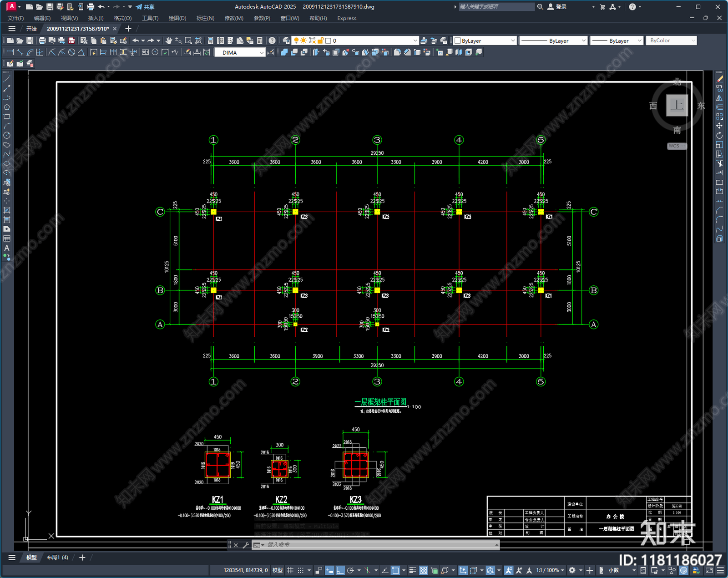Click the Autodesk App Store cart icon
The width and height of the screenshot is (728, 578).
click(602, 7)
